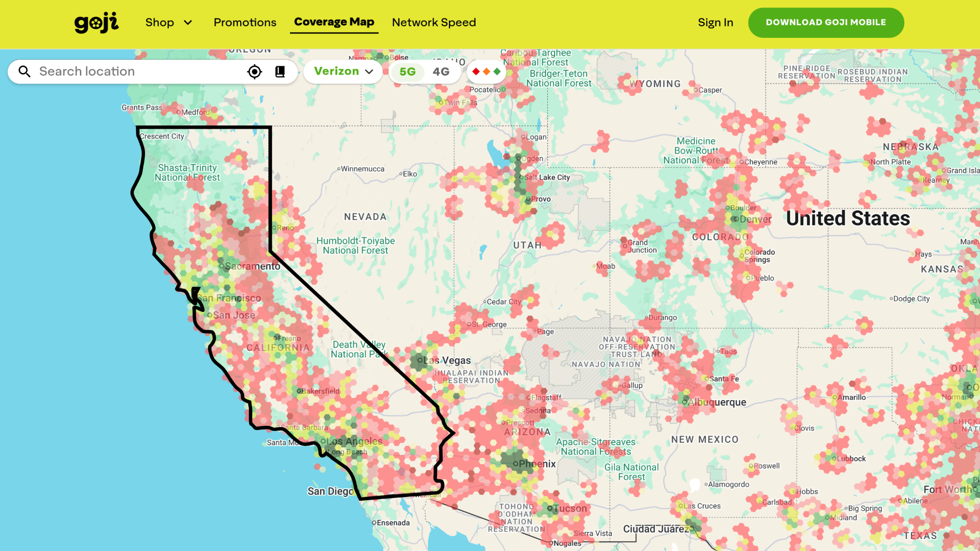The width and height of the screenshot is (980, 551).
Task: Click the Denver city marker
Action: pos(736,220)
